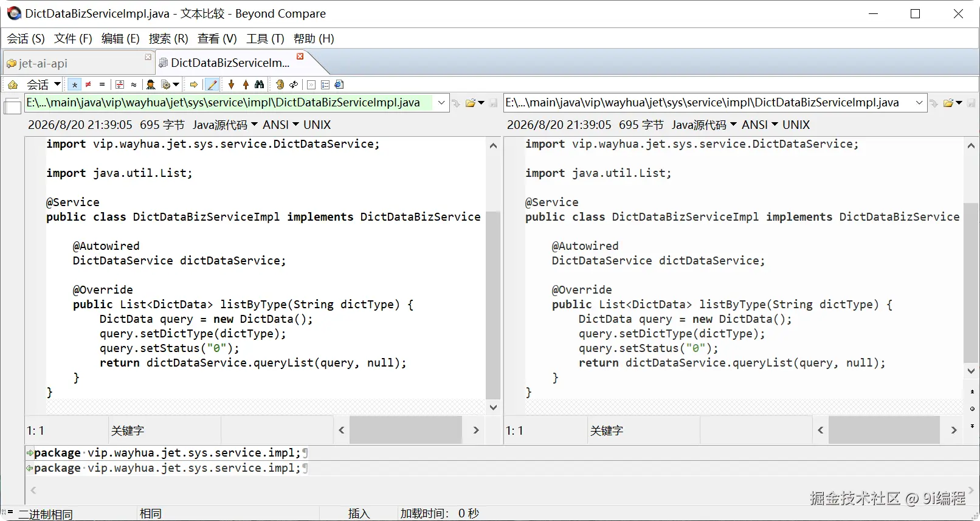Open the 帮助 (H) menu

click(x=314, y=38)
